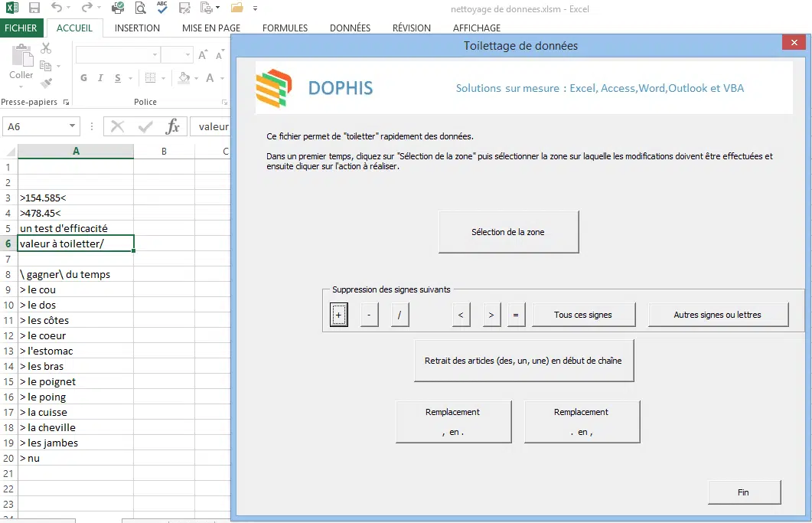The image size is (812, 523).
Task: Open the borders dropdown arrow
Action: pos(162,78)
